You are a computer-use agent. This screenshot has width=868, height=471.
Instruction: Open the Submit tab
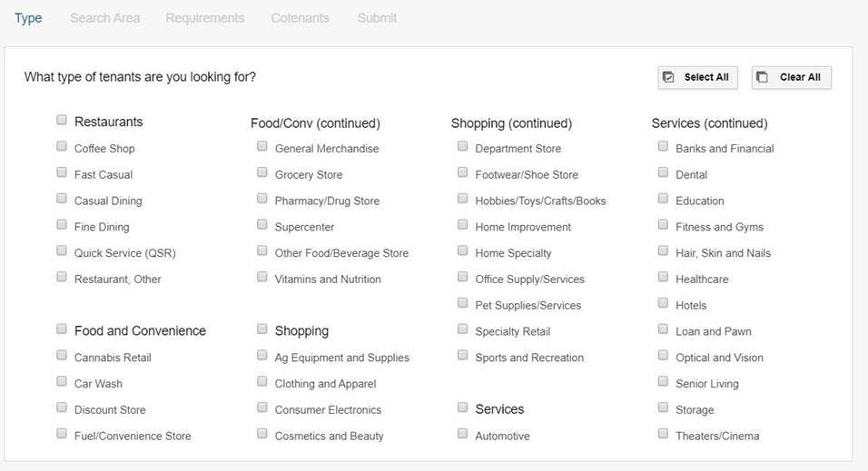pyautogui.click(x=377, y=18)
